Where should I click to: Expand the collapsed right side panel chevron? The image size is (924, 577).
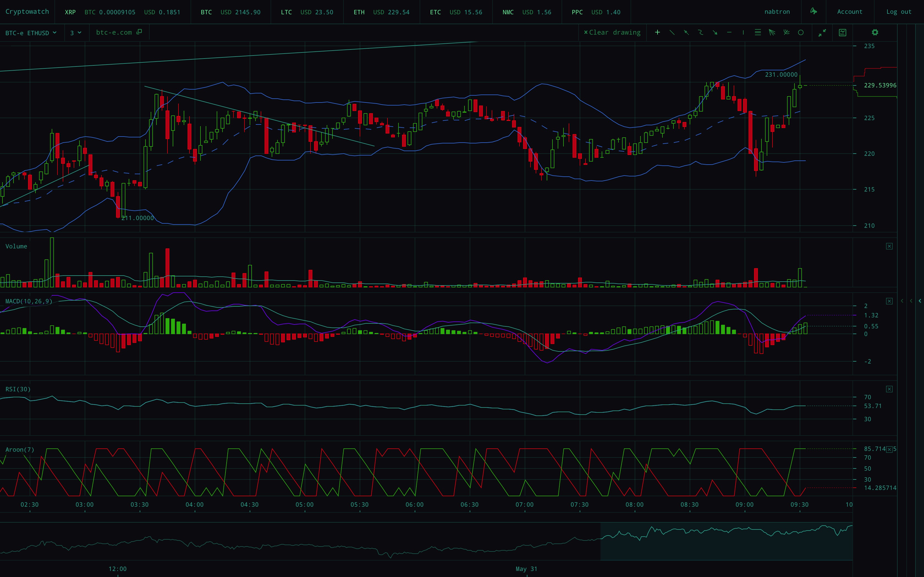pyautogui.click(x=919, y=301)
